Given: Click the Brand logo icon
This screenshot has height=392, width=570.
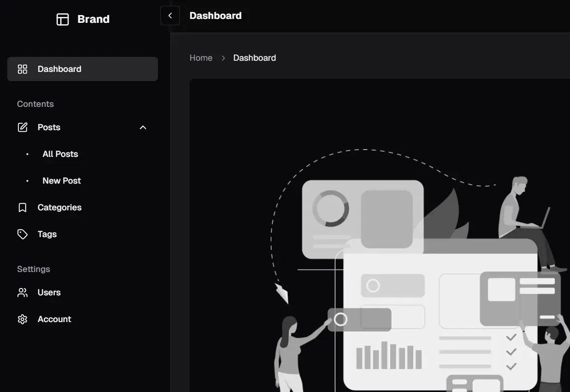Looking at the screenshot, I should coord(62,19).
